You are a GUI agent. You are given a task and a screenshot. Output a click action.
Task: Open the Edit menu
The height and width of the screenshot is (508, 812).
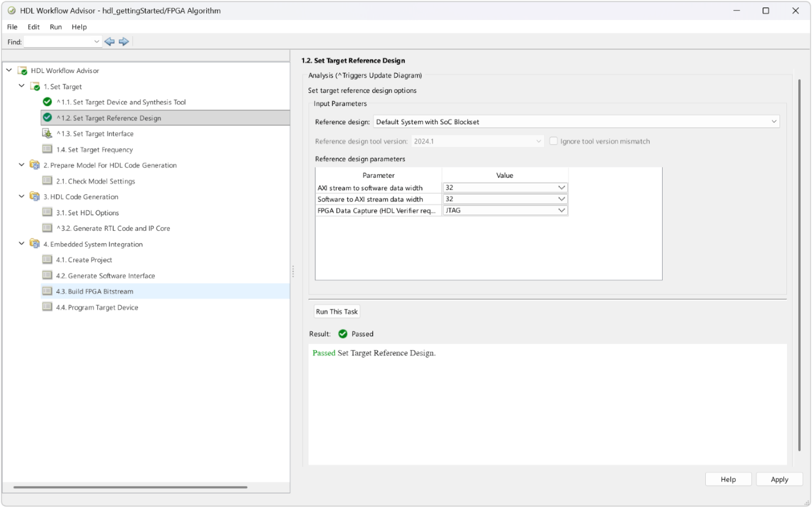coord(34,27)
